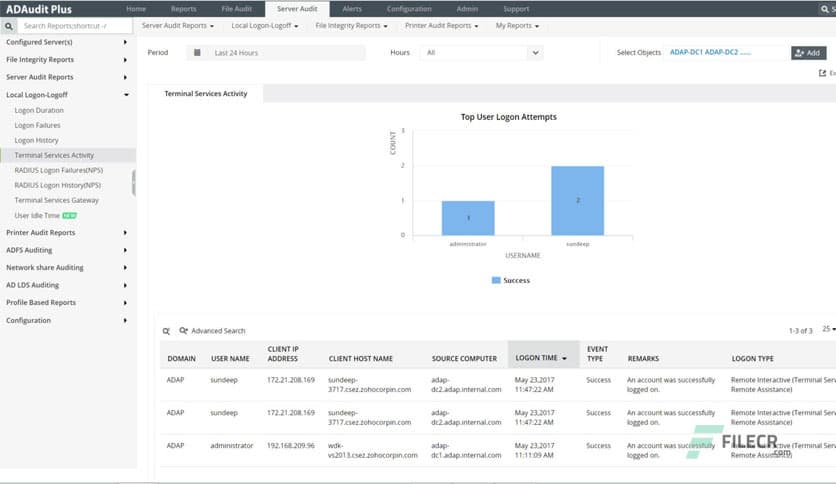Image resolution: width=836 pixels, height=484 pixels.
Task: Sort by the Logon Type column header
Action: point(752,359)
